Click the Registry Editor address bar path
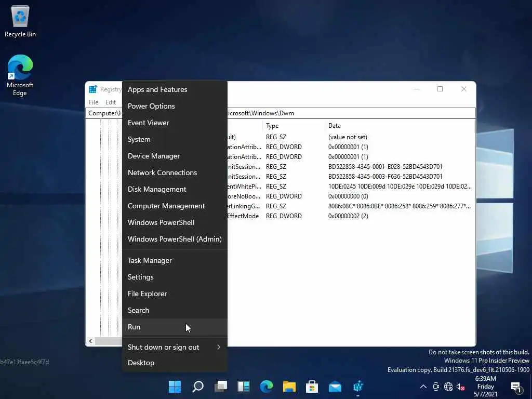This screenshot has height=399, width=532. pyautogui.click(x=280, y=113)
